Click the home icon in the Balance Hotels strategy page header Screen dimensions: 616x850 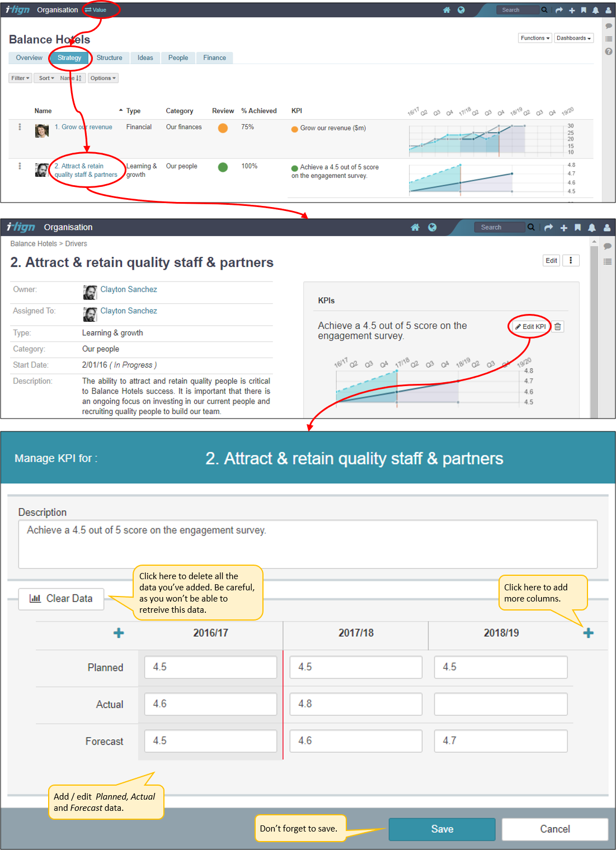[446, 10]
